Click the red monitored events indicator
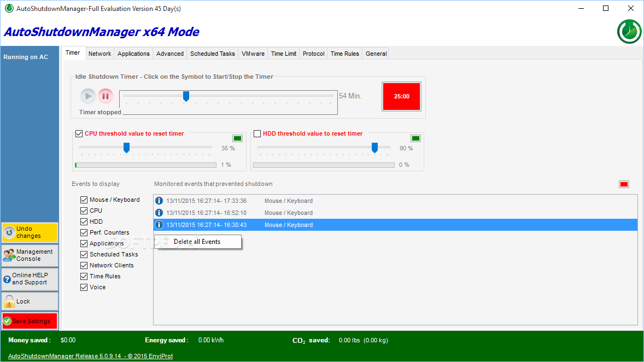Image resolution: width=644 pixels, height=362 pixels. 624,184
